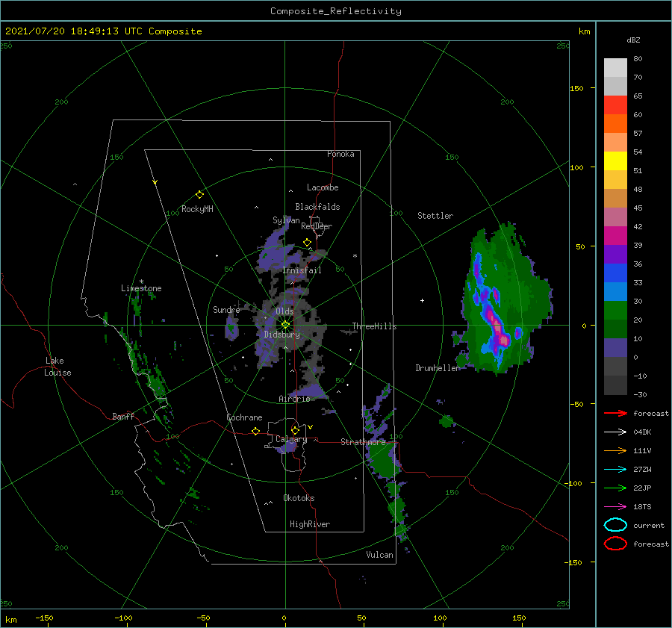Click the Limestone label
Screen dimensions: 672x628
[x=141, y=288]
